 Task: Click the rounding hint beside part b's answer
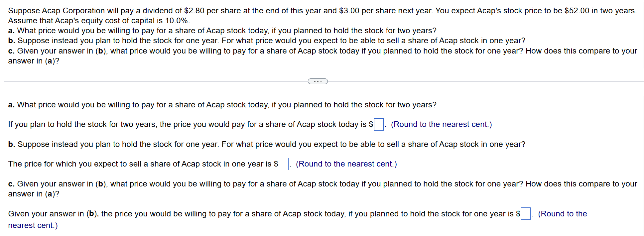point(346,164)
